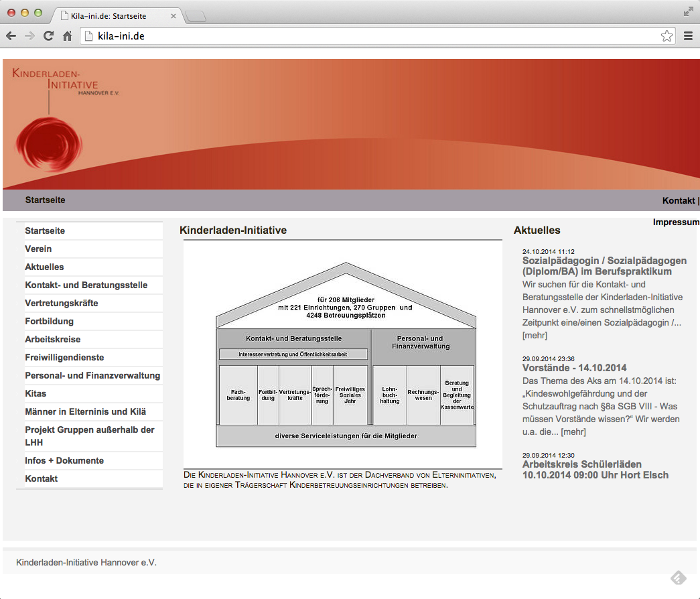Go to browser home icon
This screenshot has width=700, height=599.
(x=67, y=36)
